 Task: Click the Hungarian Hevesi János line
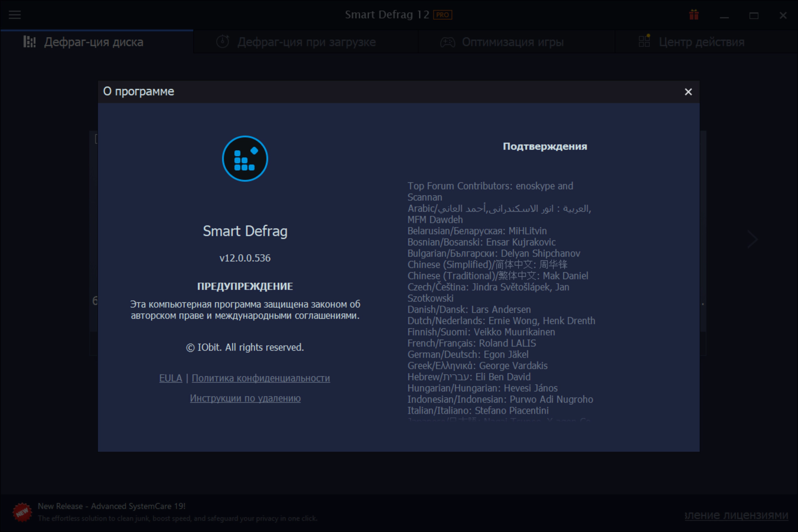(482, 388)
